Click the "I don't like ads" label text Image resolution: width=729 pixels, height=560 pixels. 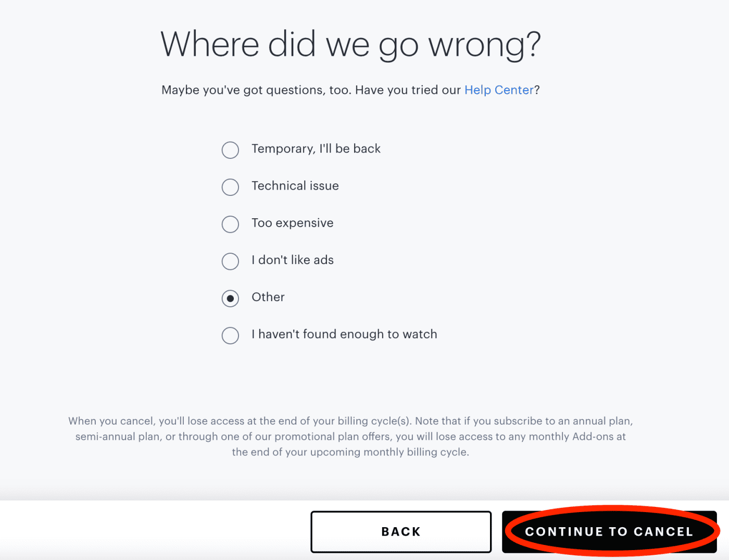[x=292, y=260]
